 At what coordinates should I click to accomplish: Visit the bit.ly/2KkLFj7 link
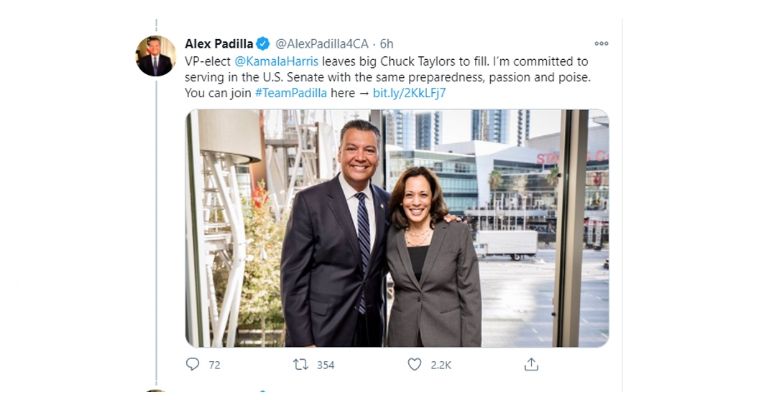point(409,93)
